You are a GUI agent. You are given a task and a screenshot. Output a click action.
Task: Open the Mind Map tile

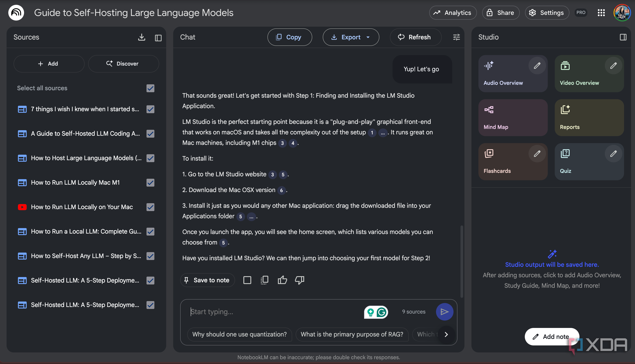[513, 118]
